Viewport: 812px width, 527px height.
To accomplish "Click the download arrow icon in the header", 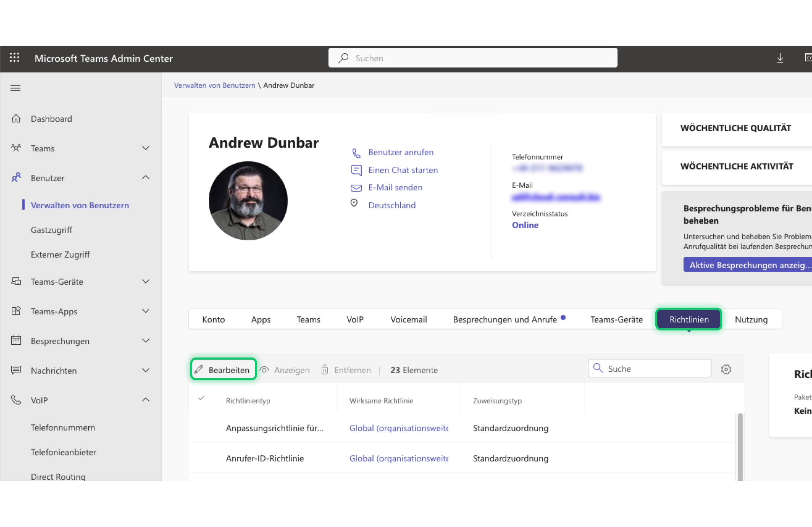I will coord(780,58).
